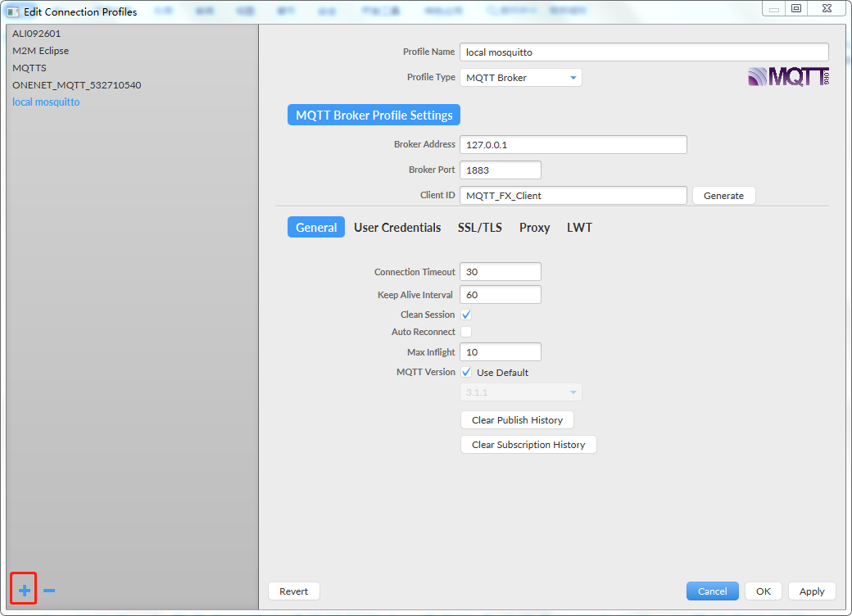Select the local mosquitto profile
This screenshot has width=852, height=616.
pyautogui.click(x=132, y=102)
